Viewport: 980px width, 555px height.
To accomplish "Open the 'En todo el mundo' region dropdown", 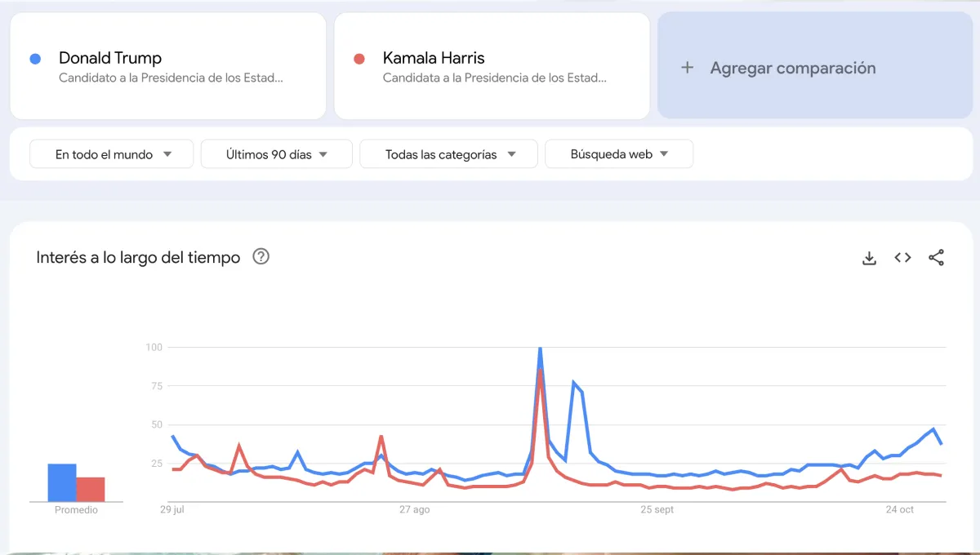I will pyautogui.click(x=111, y=153).
